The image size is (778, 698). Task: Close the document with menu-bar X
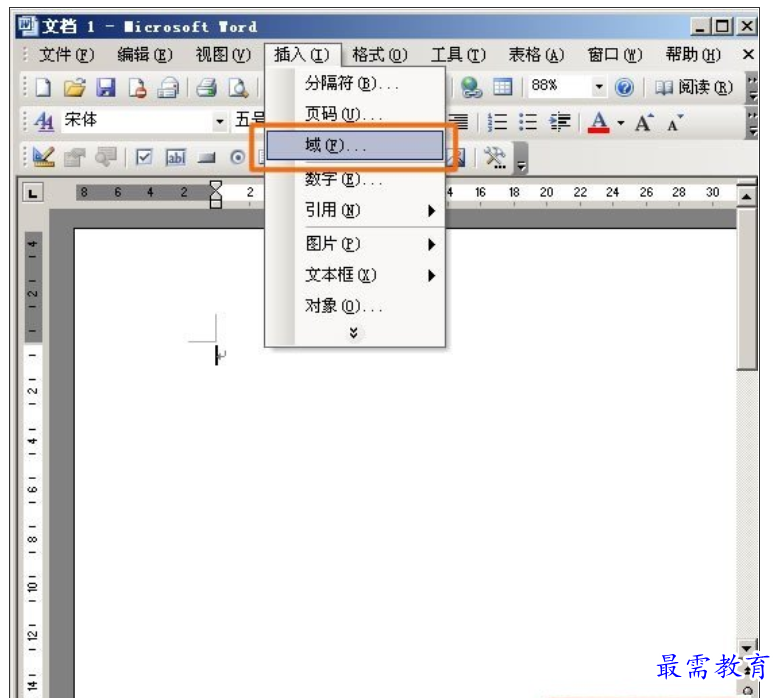pyautogui.click(x=748, y=55)
